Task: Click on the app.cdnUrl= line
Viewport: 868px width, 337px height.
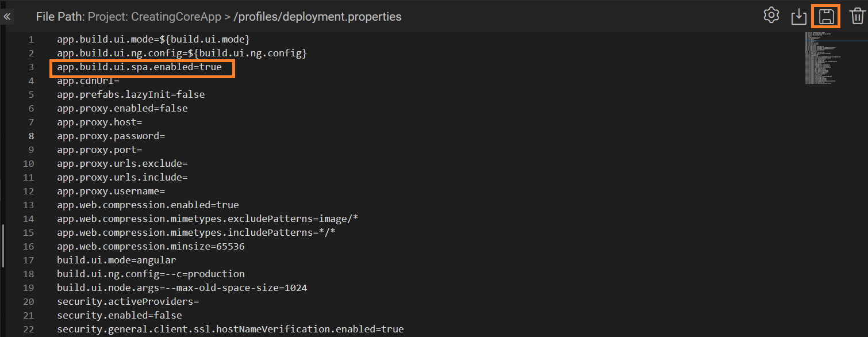Action: point(88,81)
